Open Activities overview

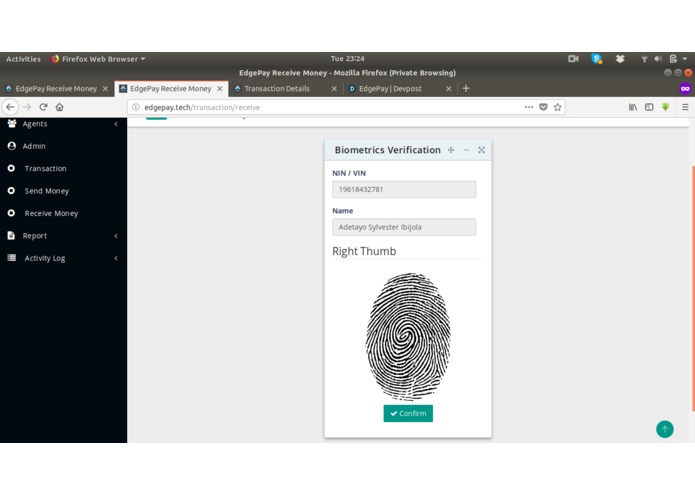click(x=23, y=59)
